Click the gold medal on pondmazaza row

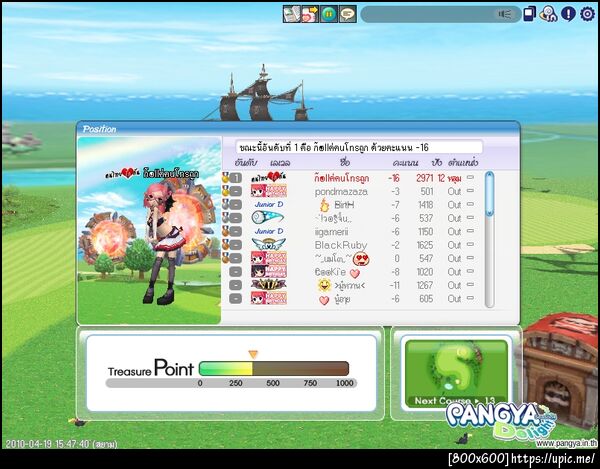pos(225,191)
